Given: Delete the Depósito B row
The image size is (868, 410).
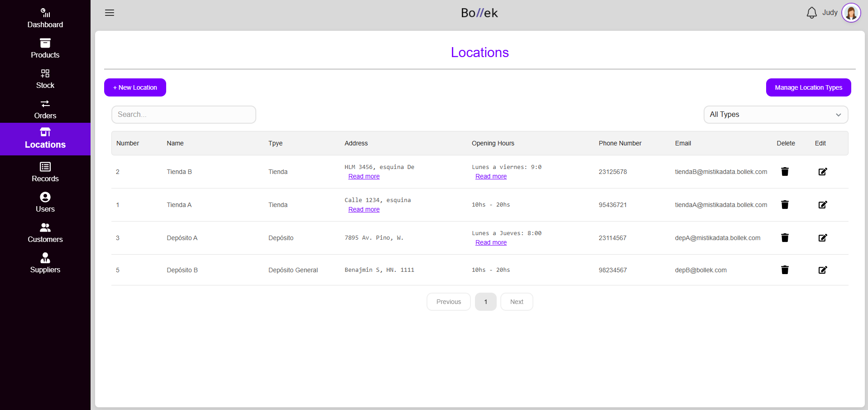Looking at the screenshot, I should coord(785,270).
